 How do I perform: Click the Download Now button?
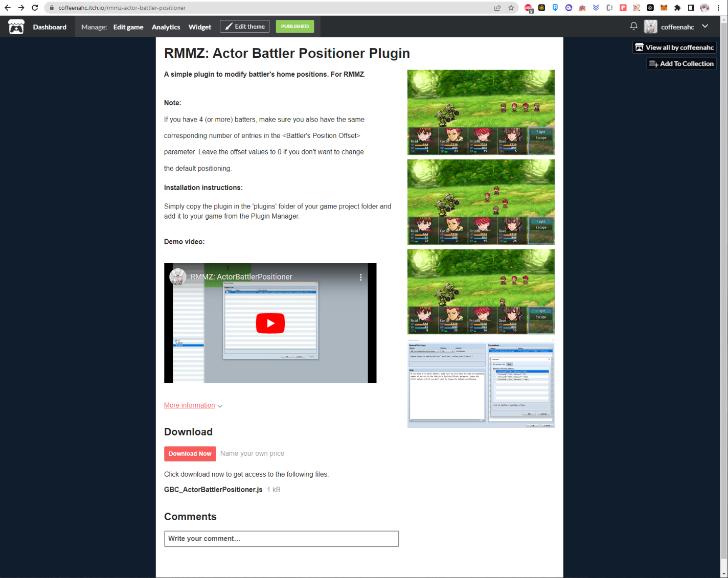pos(190,454)
